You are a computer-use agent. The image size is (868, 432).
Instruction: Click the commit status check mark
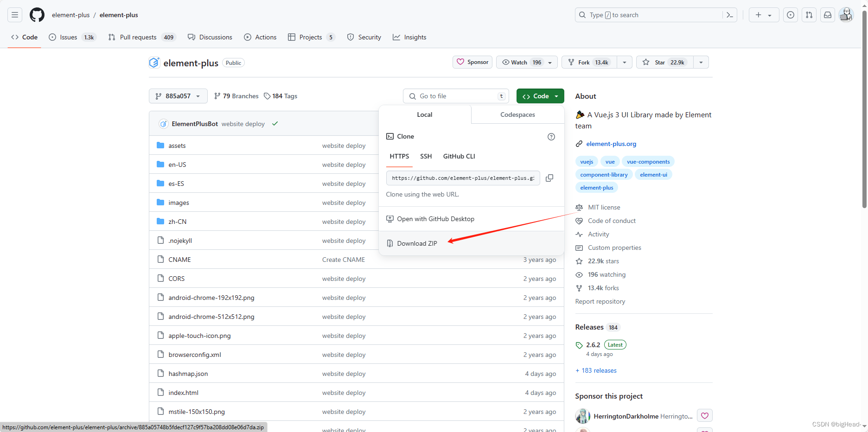click(x=275, y=124)
